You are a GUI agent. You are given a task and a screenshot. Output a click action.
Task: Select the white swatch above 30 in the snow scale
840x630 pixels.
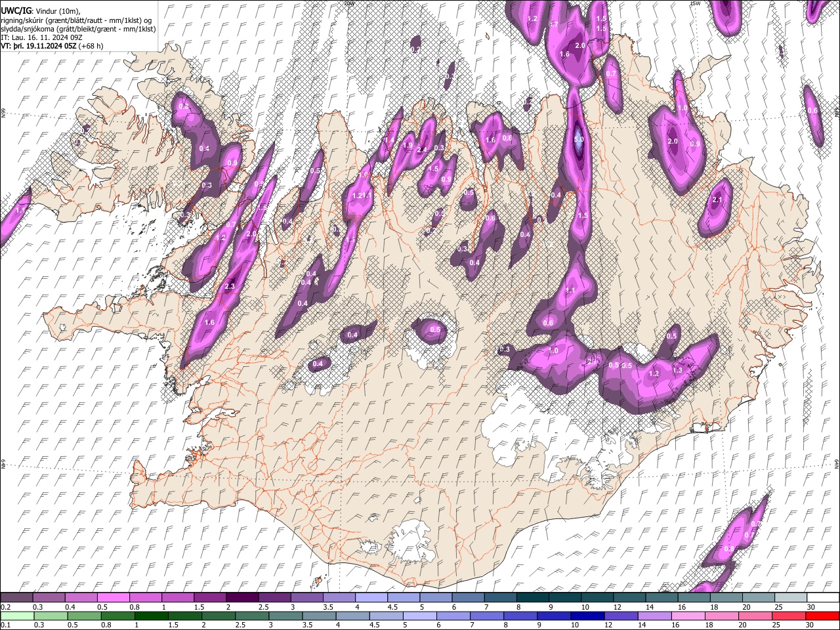tap(822, 598)
